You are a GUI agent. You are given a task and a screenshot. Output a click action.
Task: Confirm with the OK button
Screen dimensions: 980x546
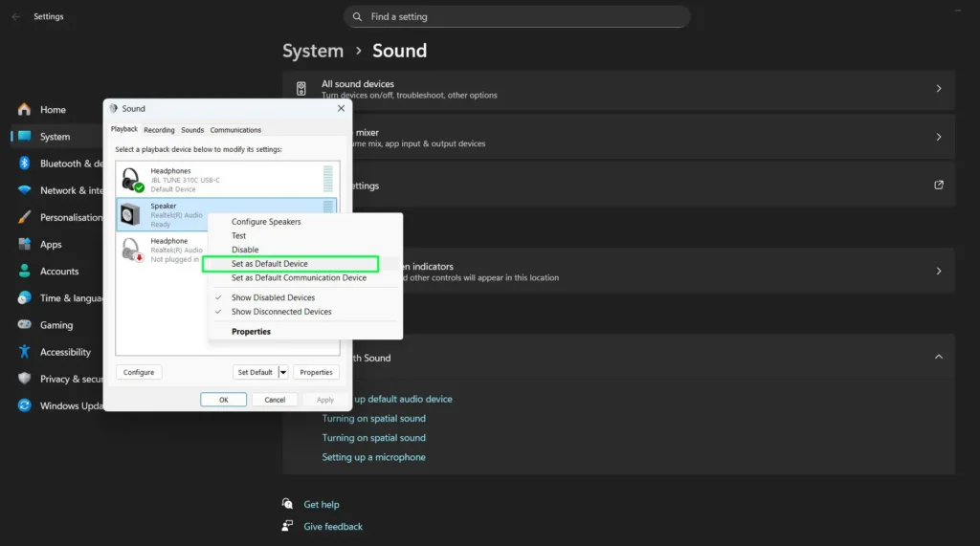223,400
